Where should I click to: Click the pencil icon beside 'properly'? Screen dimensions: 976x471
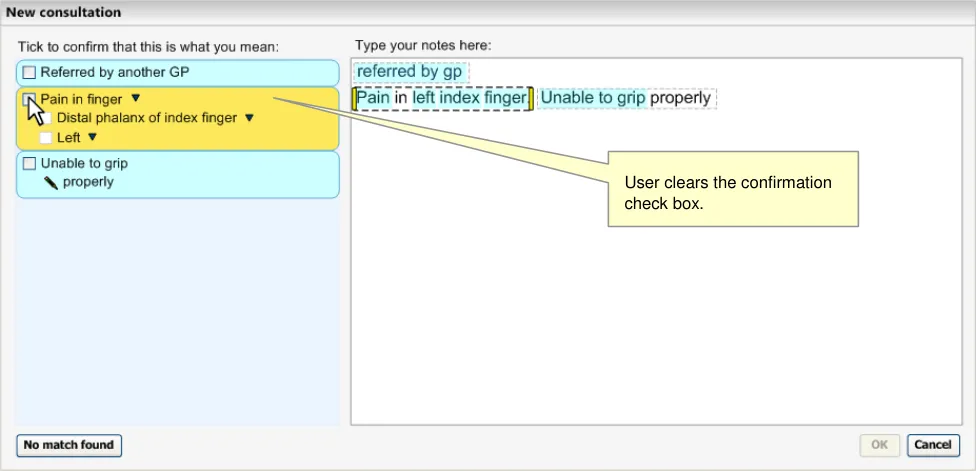coord(50,182)
